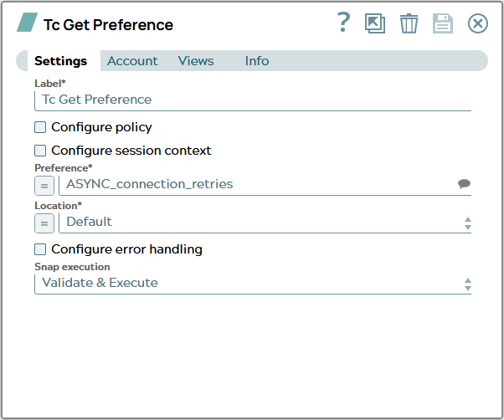Viewport: 504px width, 420px height.
Task: Close the Tc Get Preference dialog
Action: coord(478,23)
